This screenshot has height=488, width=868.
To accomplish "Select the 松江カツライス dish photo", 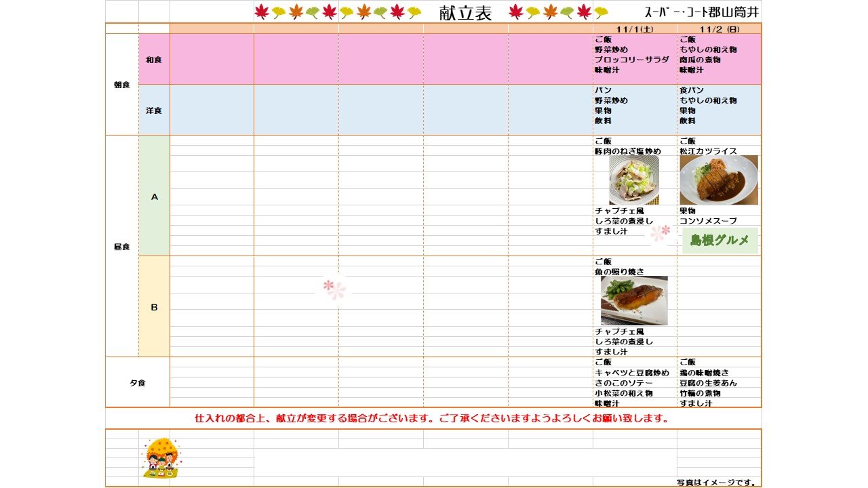I will pyautogui.click(x=719, y=180).
